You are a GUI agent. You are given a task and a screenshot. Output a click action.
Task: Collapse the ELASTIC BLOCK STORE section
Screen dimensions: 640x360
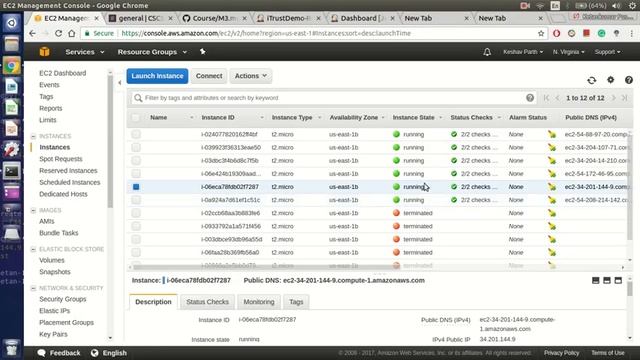[x=33, y=249]
